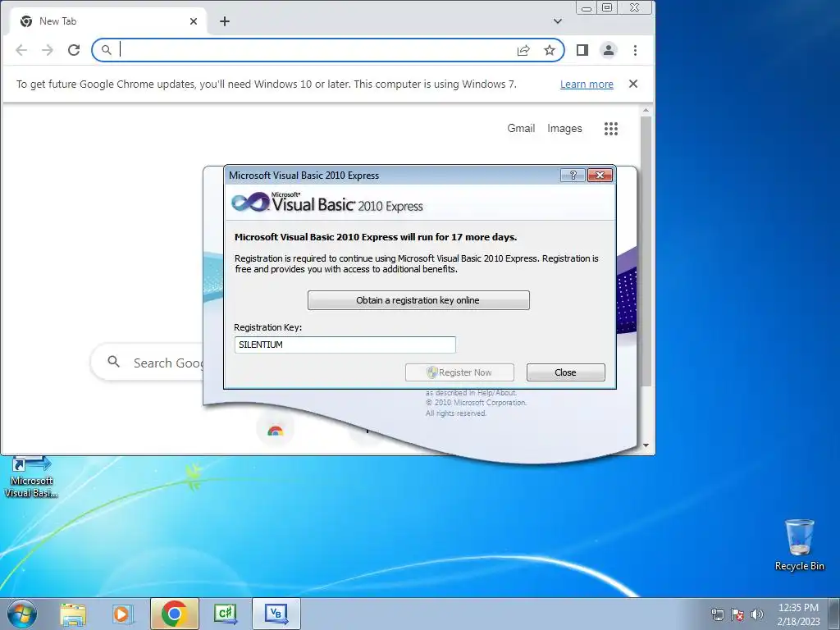840x630 pixels.
Task: Click the Chrome page scrollbar down arrow
Action: pos(646,445)
